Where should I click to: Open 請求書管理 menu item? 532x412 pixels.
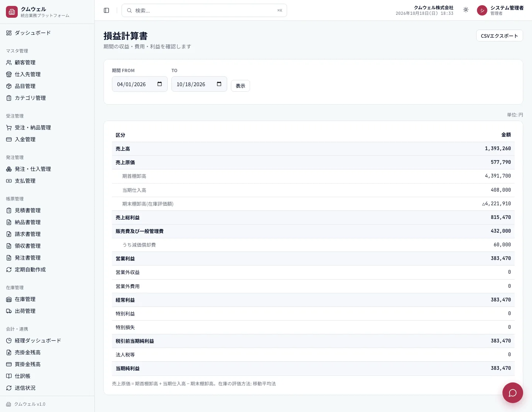[47, 234]
